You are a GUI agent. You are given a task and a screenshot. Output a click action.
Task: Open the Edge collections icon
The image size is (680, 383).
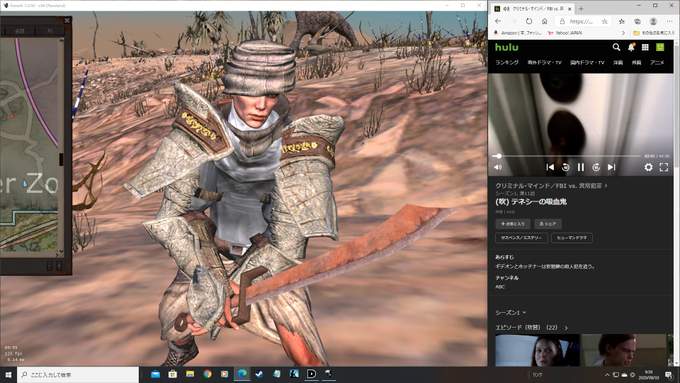(x=637, y=21)
